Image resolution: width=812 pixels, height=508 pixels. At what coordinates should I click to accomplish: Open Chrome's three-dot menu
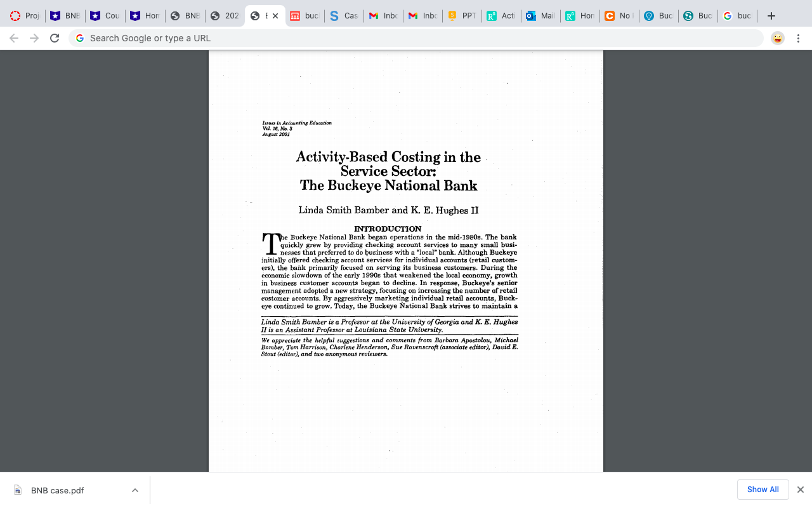(798, 38)
